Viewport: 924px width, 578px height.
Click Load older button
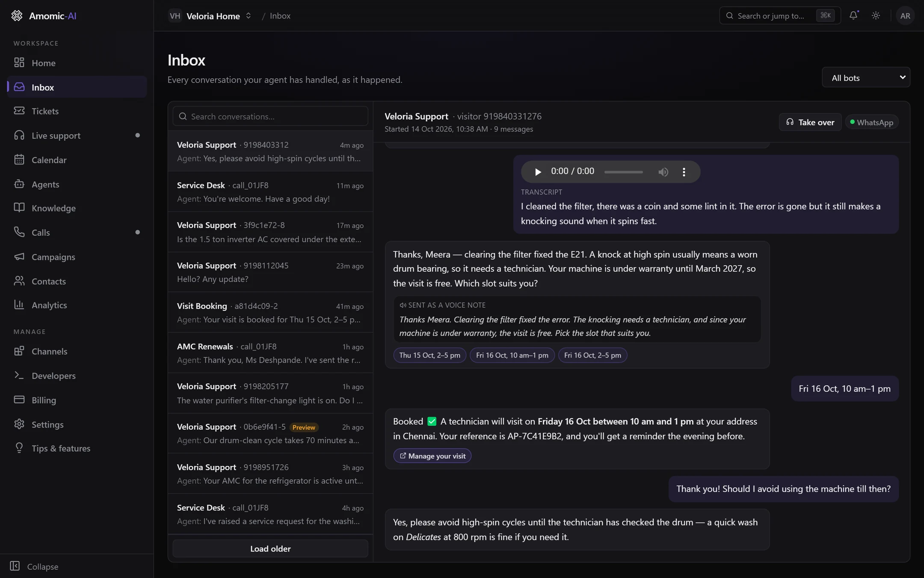coord(270,548)
